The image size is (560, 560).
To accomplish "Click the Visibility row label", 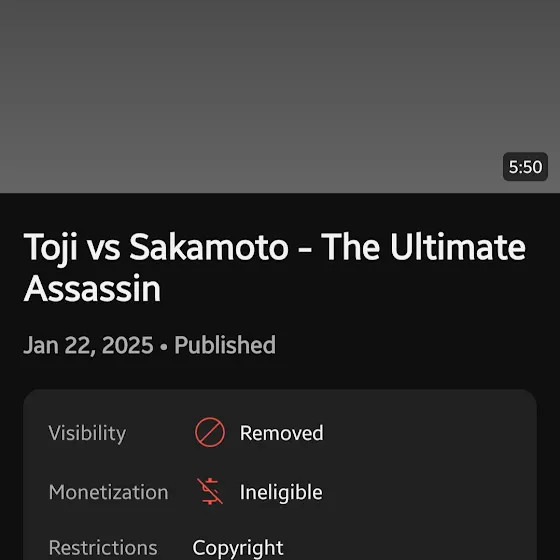I will pyautogui.click(x=87, y=433).
